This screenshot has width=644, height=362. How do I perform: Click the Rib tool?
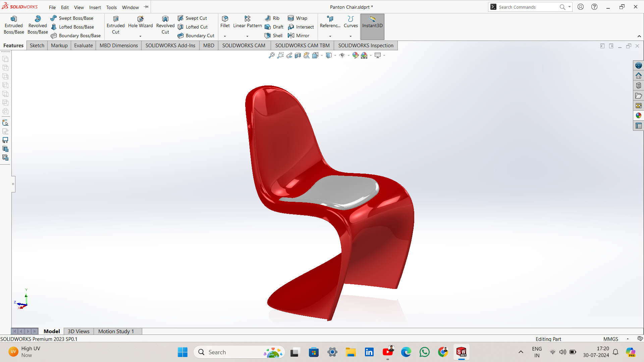click(x=272, y=18)
